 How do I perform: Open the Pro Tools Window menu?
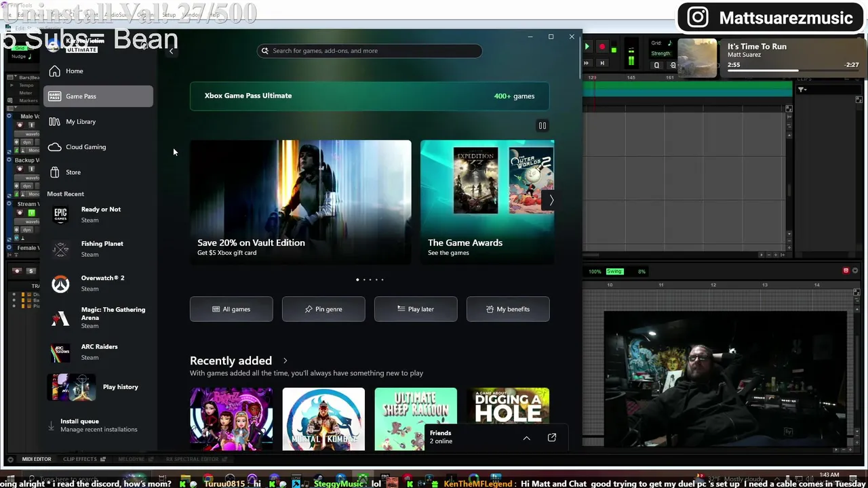192,15
